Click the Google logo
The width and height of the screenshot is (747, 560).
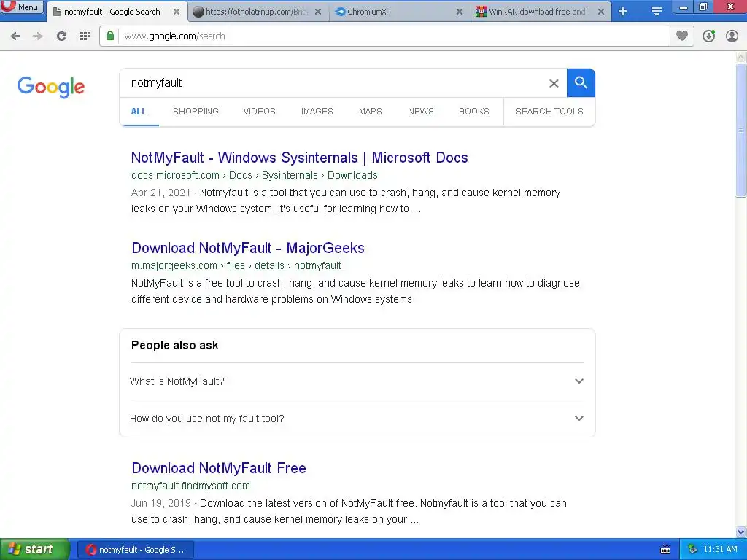[51, 87]
